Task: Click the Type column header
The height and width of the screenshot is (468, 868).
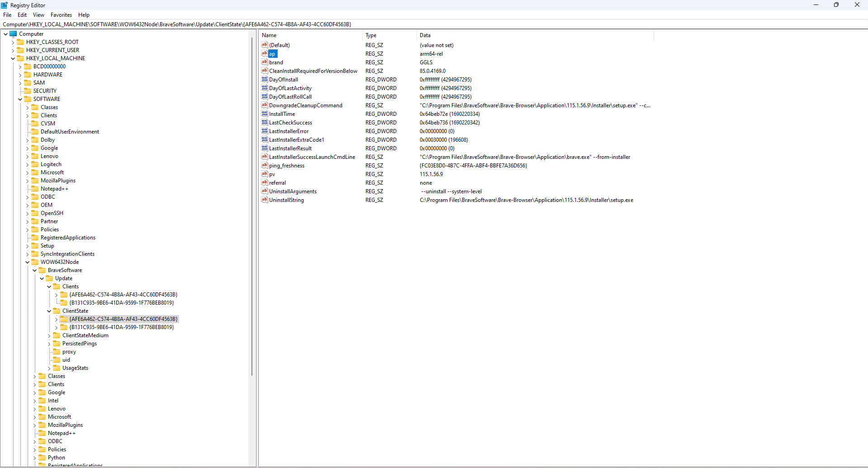Action: (x=390, y=35)
